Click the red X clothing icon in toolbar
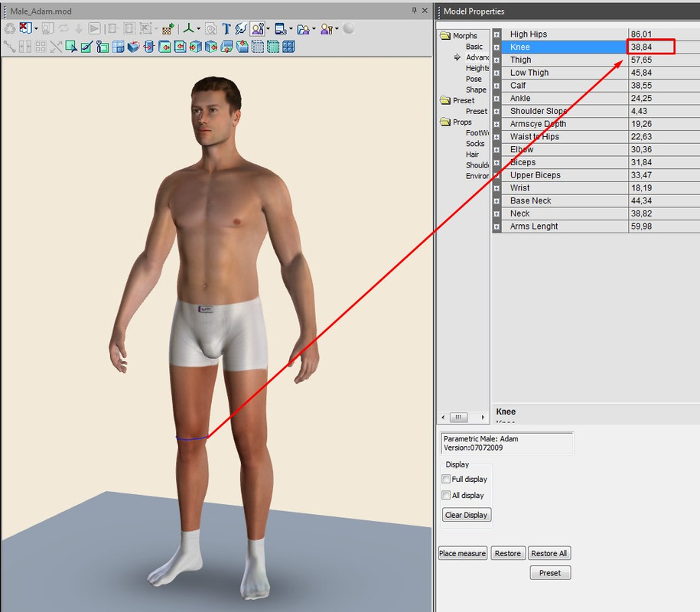The height and width of the screenshot is (612, 700). pos(25,28)
